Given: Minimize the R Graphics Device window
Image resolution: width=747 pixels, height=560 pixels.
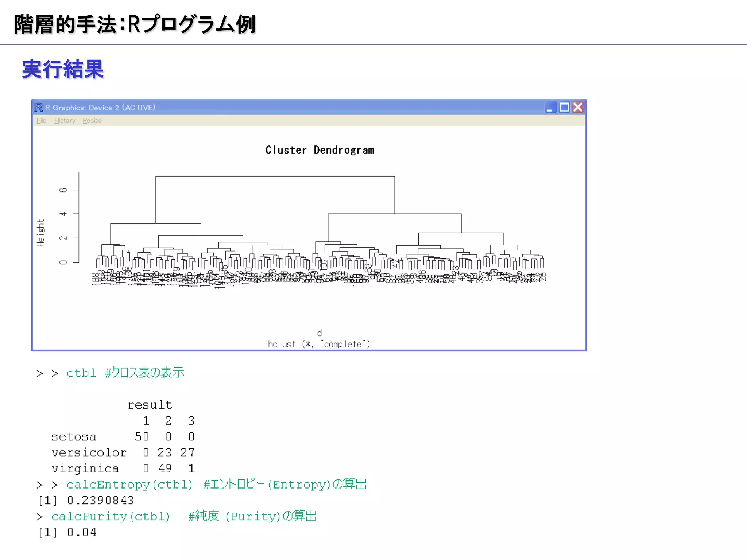Looking at the screenshot, I should [x=550, y=107].
